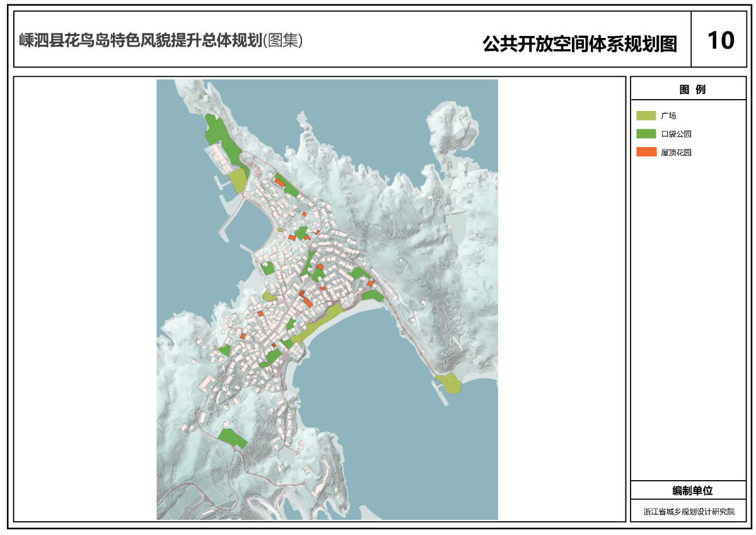
Task: Click the 编制单位 heading
Action: click(692, 491)
